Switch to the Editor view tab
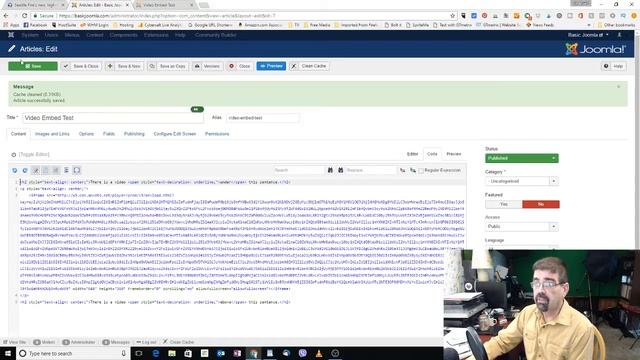The image size is (640, 360). [412, 154]
